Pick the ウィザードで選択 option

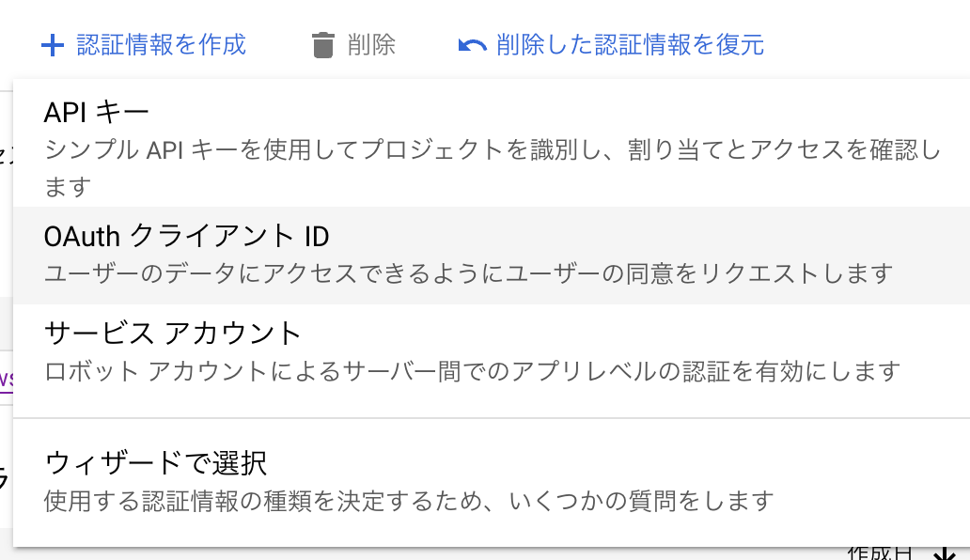pos(156,462)
